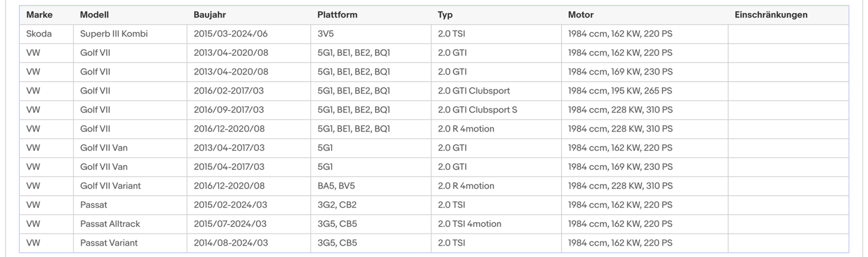The height and width of the screenshot is (257, 868).
Task: Click the Modell column header
Action: point(94,15)
